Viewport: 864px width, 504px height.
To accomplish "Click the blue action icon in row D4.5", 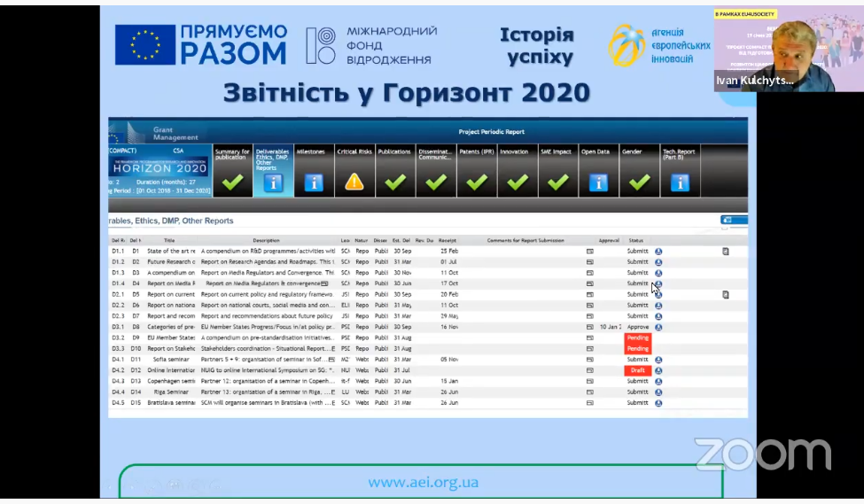I will click(x=658, y=403).
